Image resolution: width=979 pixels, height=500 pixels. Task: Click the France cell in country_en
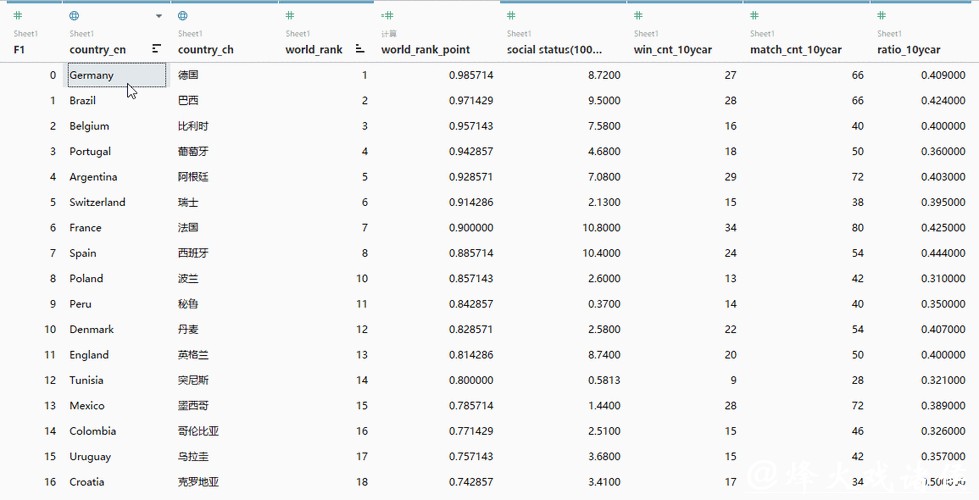coord(85,228)
